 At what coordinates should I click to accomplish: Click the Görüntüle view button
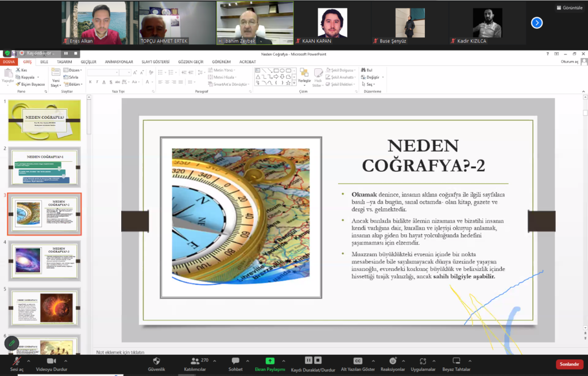pos(569,7)
